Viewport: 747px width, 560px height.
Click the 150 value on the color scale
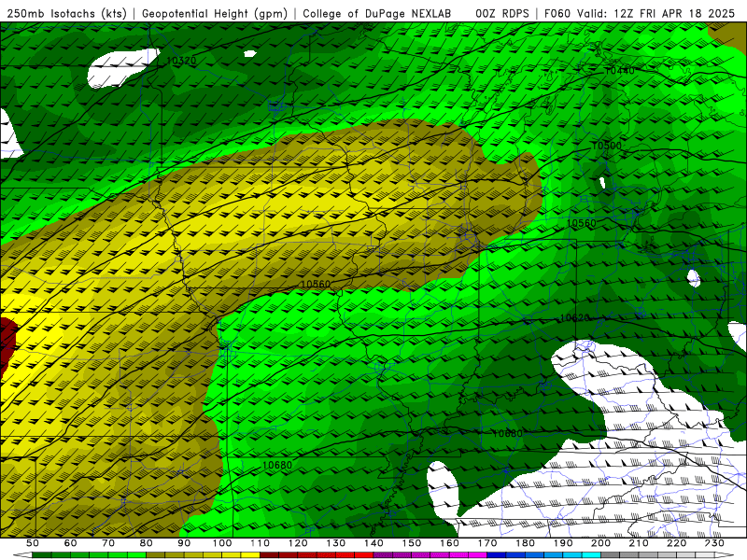click(x=411, y=543)
